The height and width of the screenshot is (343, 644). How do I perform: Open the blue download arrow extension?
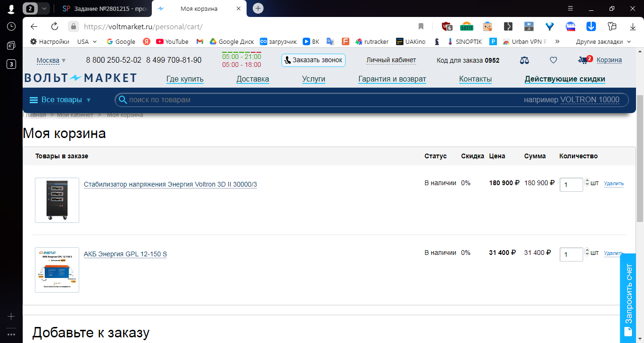click(x=591, y=26)
